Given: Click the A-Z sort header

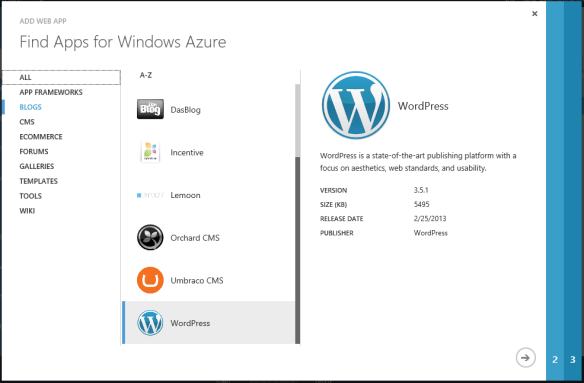Looking at the screenshot, I should pos(146,75).
